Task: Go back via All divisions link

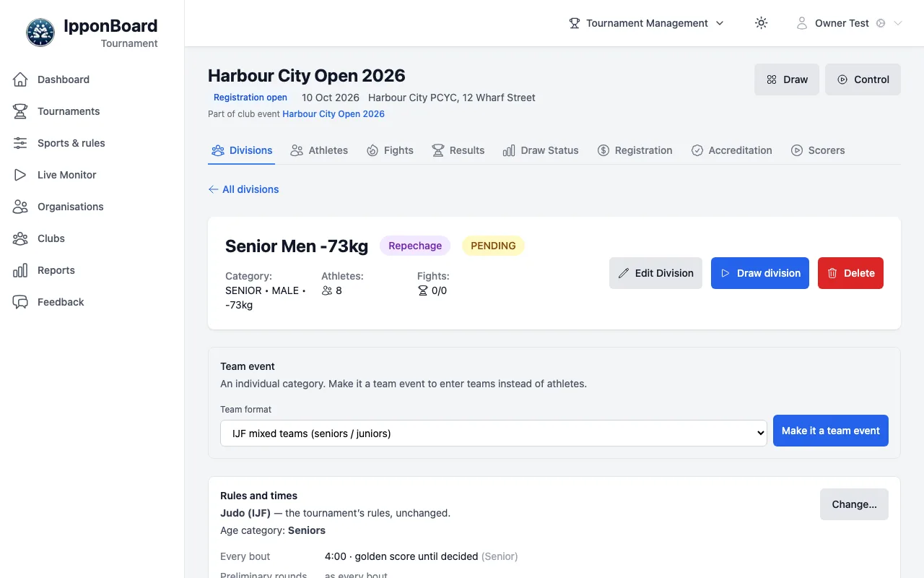Action: pos(243,189)
